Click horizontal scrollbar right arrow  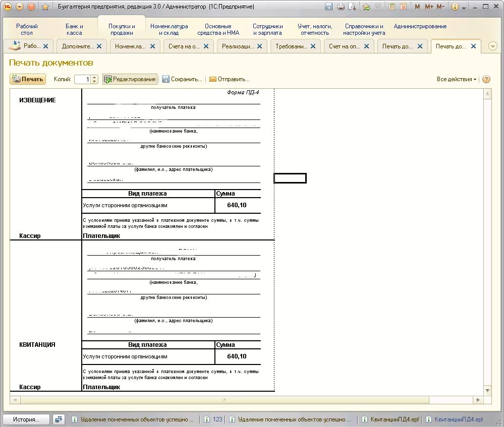(478, 400)
